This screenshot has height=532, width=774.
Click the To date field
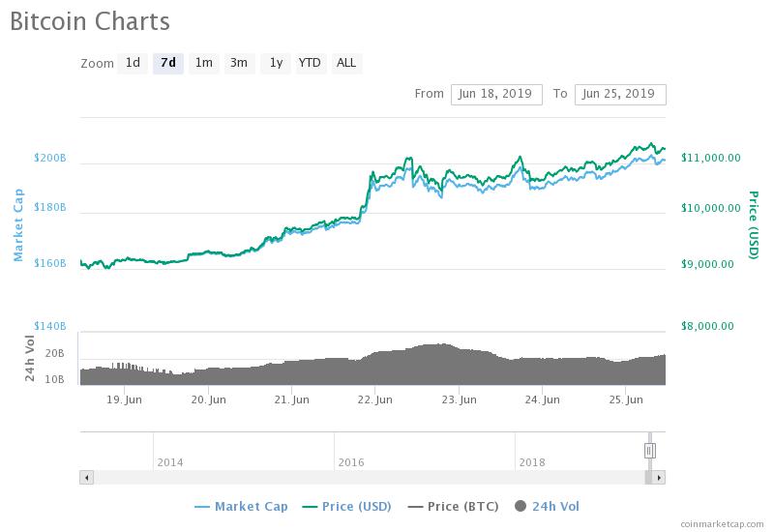click(x=620, y=94)
